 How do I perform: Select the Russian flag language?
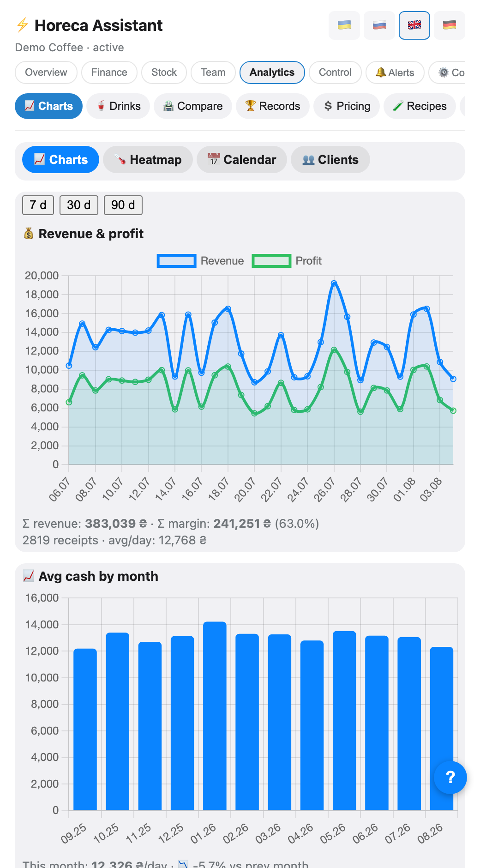click(x=379, y=25)
